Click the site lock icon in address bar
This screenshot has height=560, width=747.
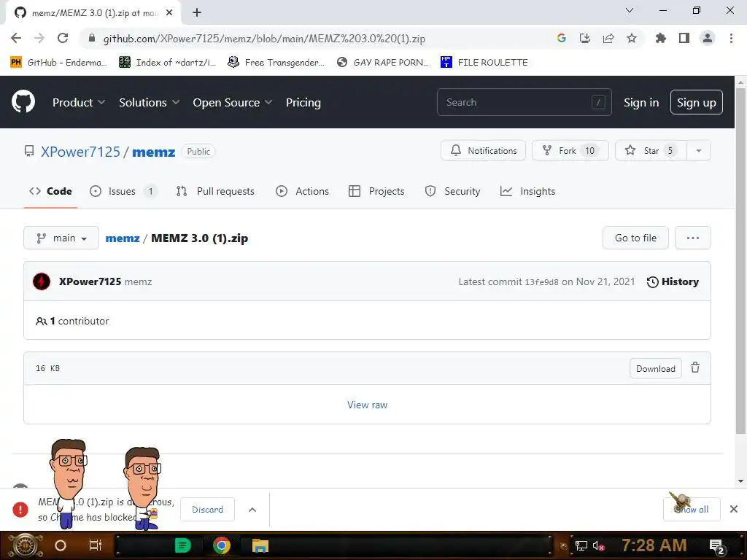coord(92,38)
